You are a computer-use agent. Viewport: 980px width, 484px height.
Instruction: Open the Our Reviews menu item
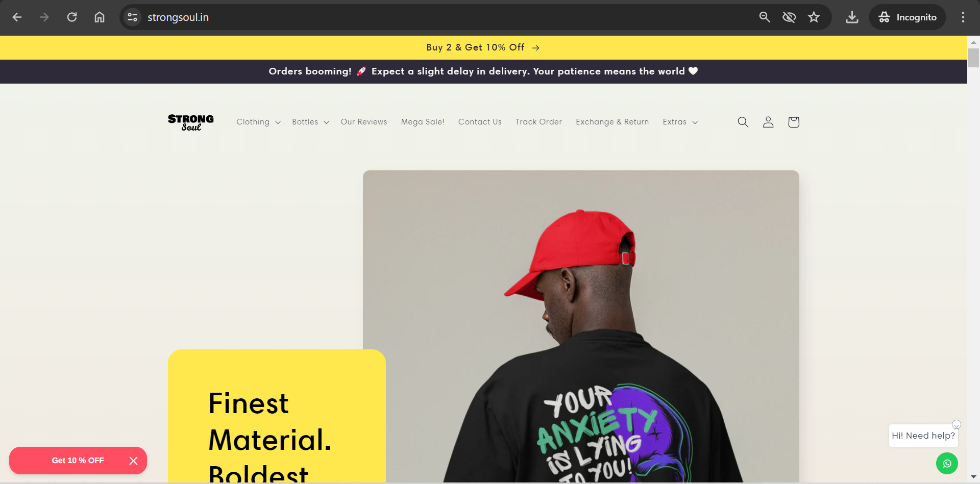pos(364,122)
